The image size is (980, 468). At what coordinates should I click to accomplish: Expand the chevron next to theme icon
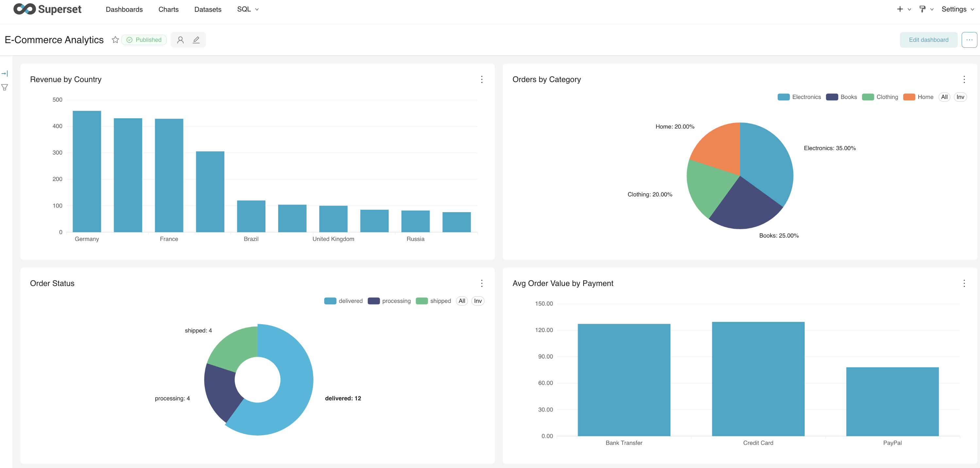point(932,9)
